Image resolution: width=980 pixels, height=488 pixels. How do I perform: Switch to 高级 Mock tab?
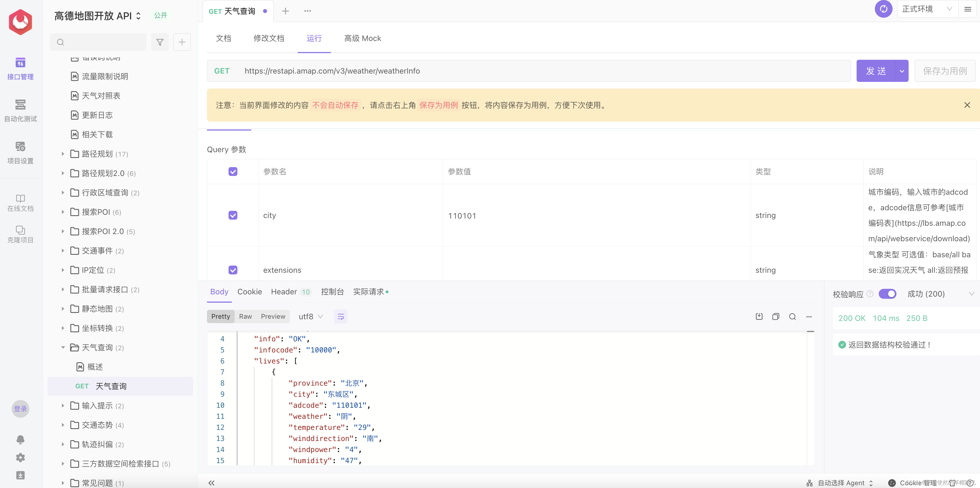point(362,38)
